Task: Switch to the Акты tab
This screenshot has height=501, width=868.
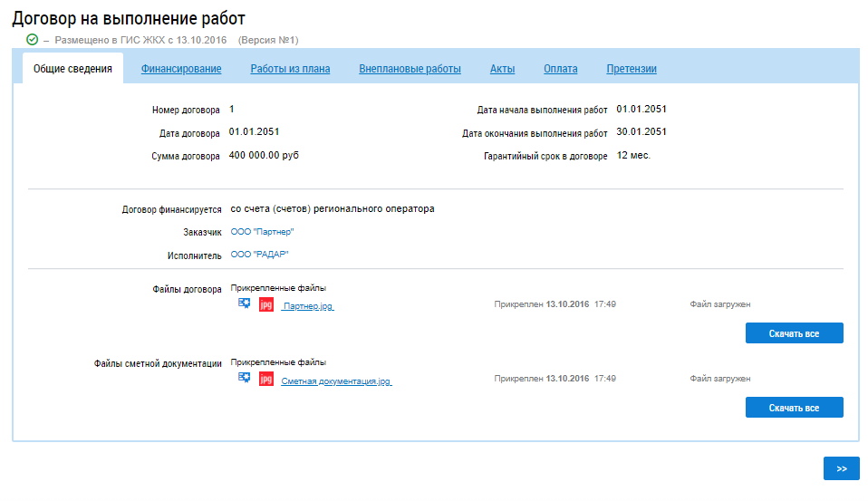Action: click(502, 69)
